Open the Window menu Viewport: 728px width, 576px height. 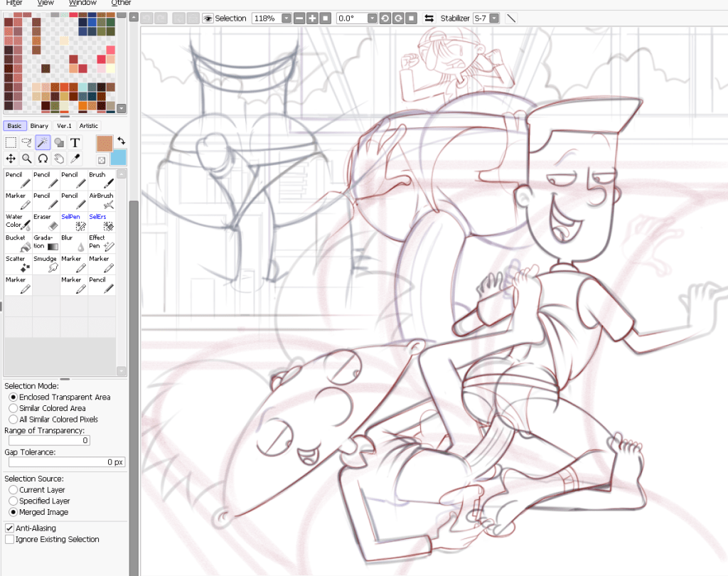pos(82,4)
